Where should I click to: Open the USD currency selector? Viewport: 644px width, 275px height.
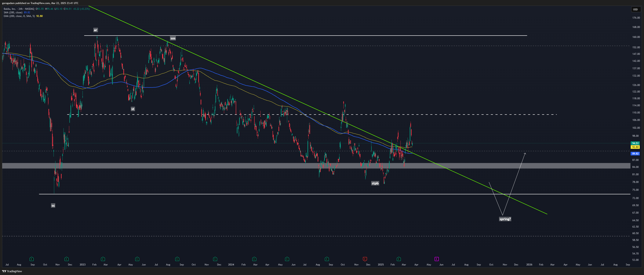(x=635, y=10)
